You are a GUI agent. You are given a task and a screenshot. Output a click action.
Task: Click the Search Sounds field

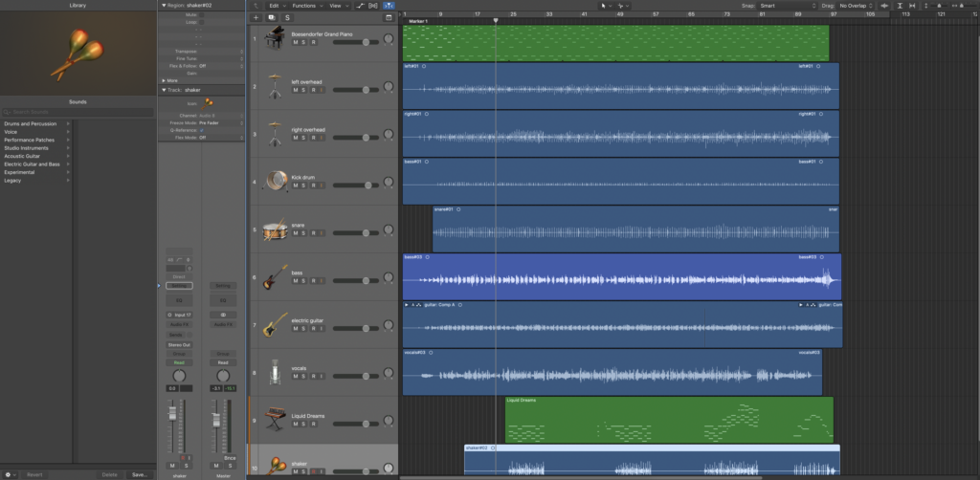click(x=78, y=113)
